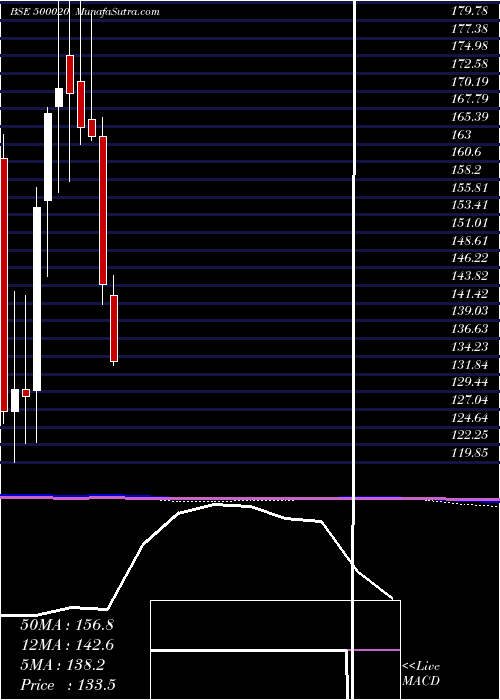Click the 174.98 price axis label
This screenshot has width=500, height=700.
pos(470,47)
